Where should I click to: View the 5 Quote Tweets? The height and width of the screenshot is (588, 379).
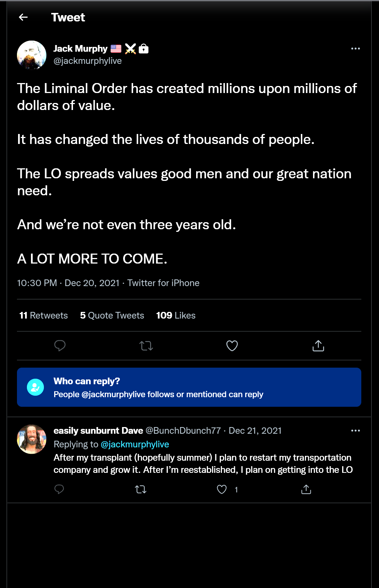point(112,316)
